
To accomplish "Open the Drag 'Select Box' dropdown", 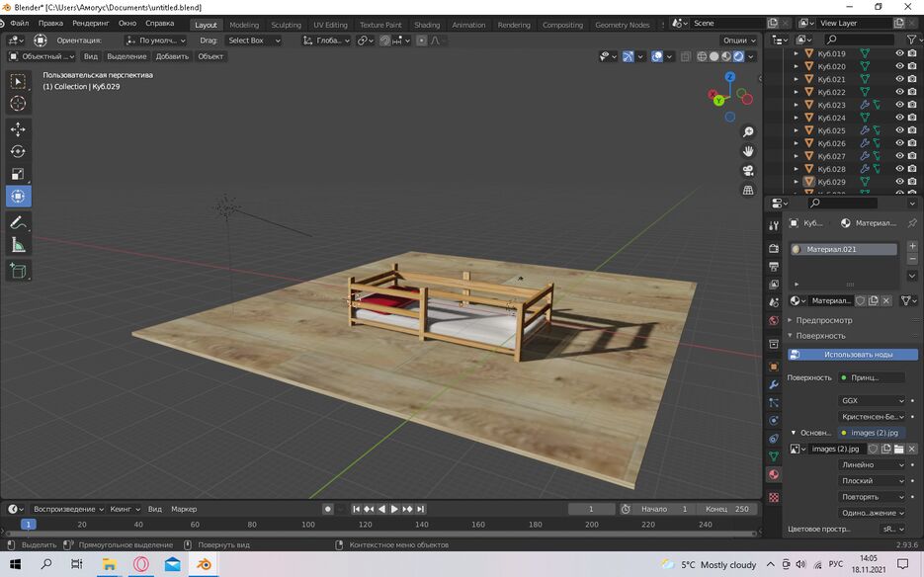I will click(x=253, y=41).
